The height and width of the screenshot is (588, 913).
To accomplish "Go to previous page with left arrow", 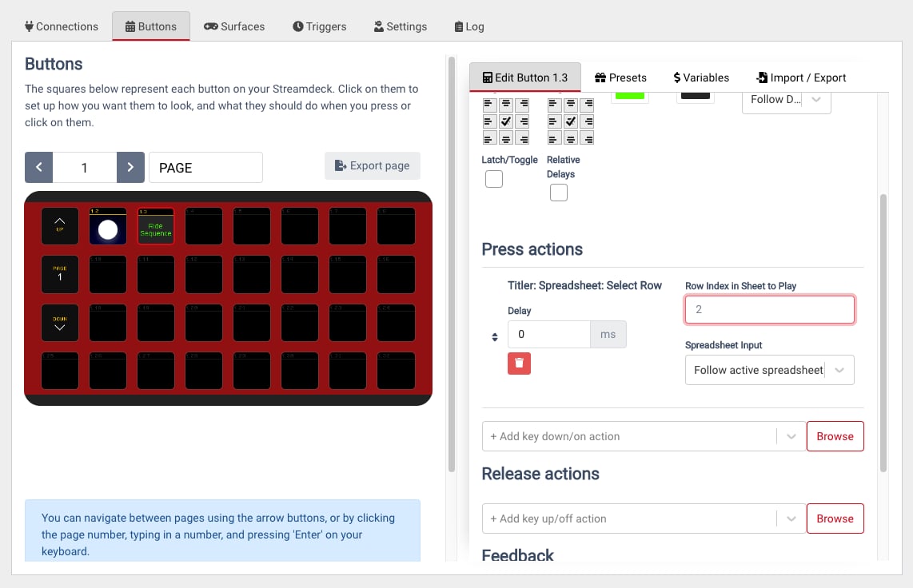I will [x=39, y=168].
